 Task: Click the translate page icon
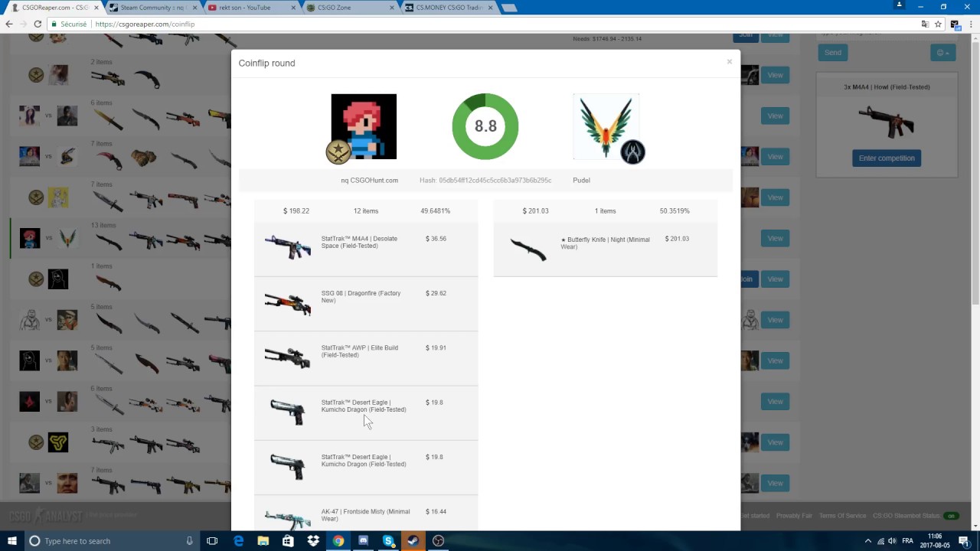(x=925, y=24)
